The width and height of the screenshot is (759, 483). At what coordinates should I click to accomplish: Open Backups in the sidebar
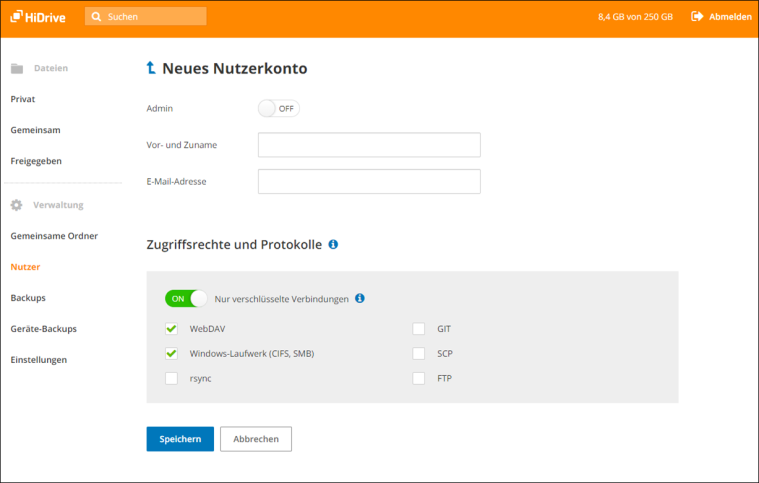point(28,298)
